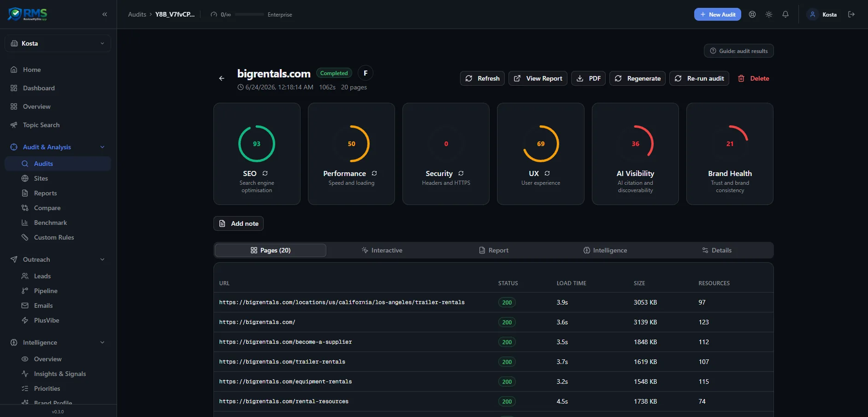Click the LOAD TIME column header
The image size is (868, 417).
[x=571, y=283]
